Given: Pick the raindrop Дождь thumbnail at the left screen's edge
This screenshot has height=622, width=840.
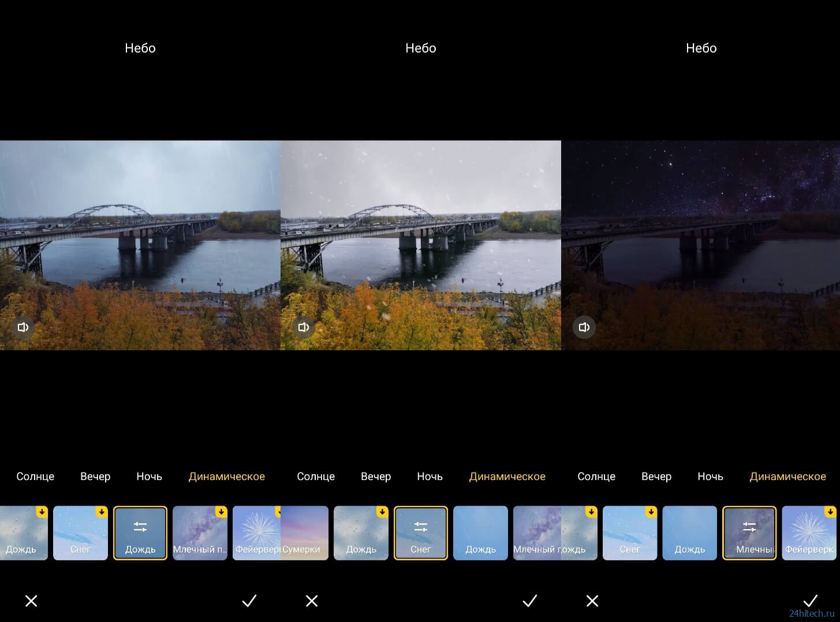Looking at the screenshot, I should coord(24,533).
